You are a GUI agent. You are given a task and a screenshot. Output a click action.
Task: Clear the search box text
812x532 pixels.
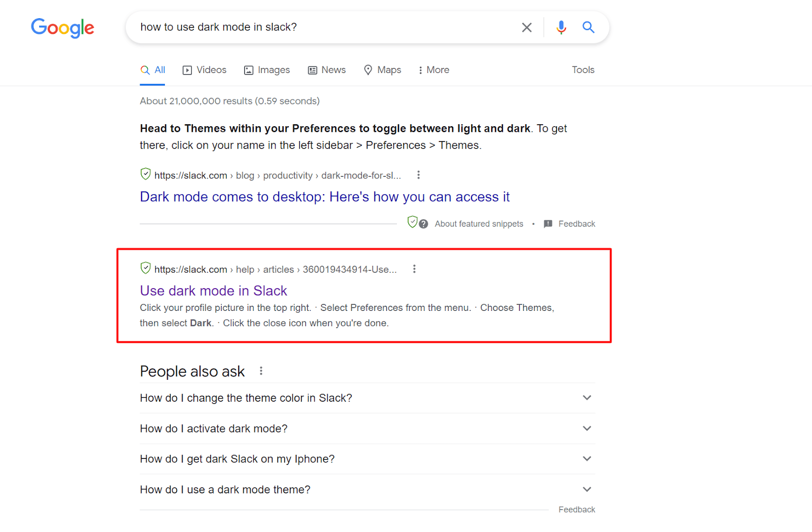(527, 27)
